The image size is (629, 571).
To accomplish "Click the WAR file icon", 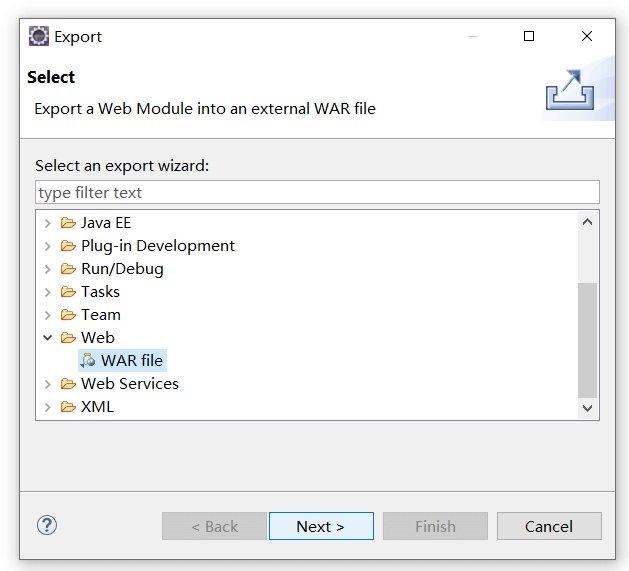I will point(88,361).
